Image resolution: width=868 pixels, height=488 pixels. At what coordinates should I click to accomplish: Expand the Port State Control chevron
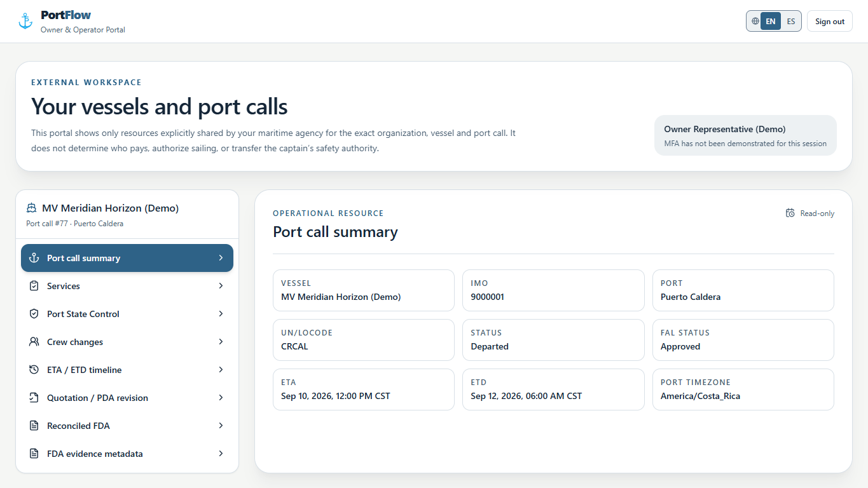click(x=221, y=314)
